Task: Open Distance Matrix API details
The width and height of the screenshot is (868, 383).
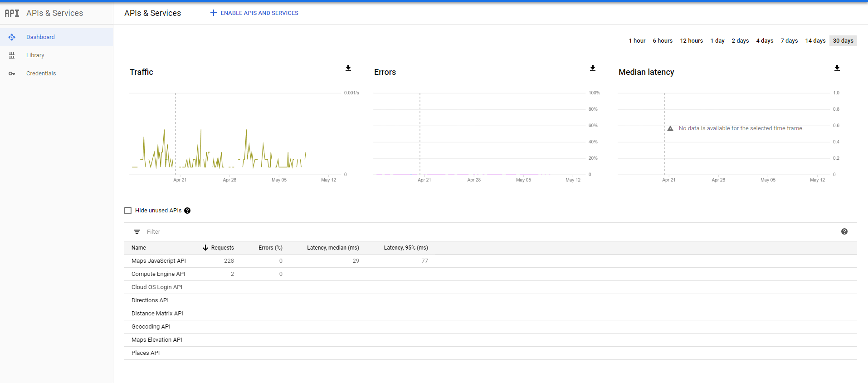Action: 157,314
